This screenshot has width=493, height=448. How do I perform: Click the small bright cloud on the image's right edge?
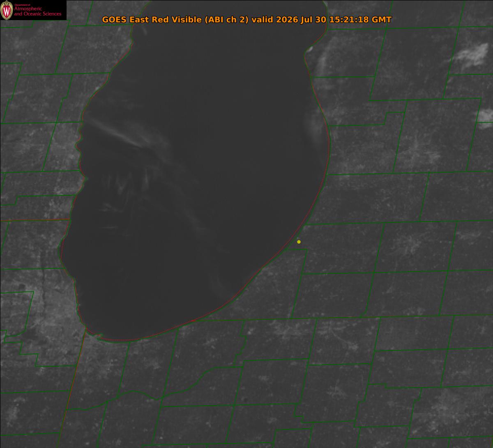point(486,115)
